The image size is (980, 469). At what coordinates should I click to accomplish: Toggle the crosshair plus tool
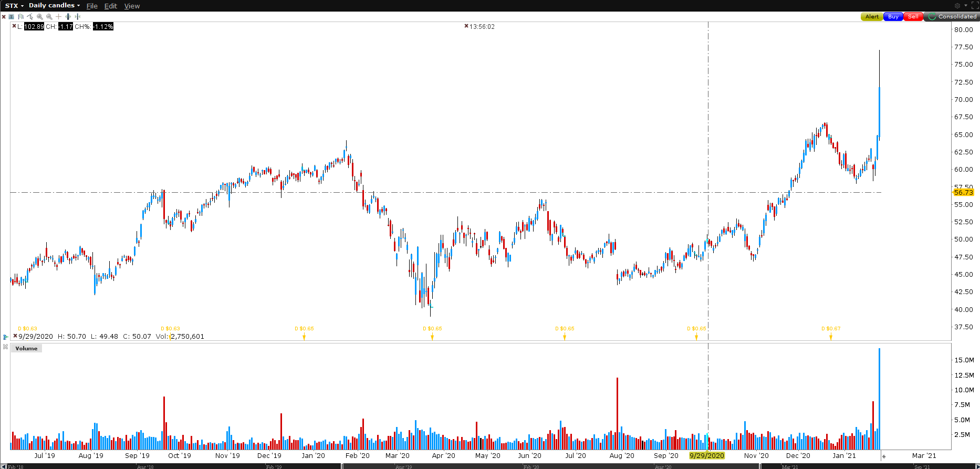pyautogui.click(x=58, y=17)
